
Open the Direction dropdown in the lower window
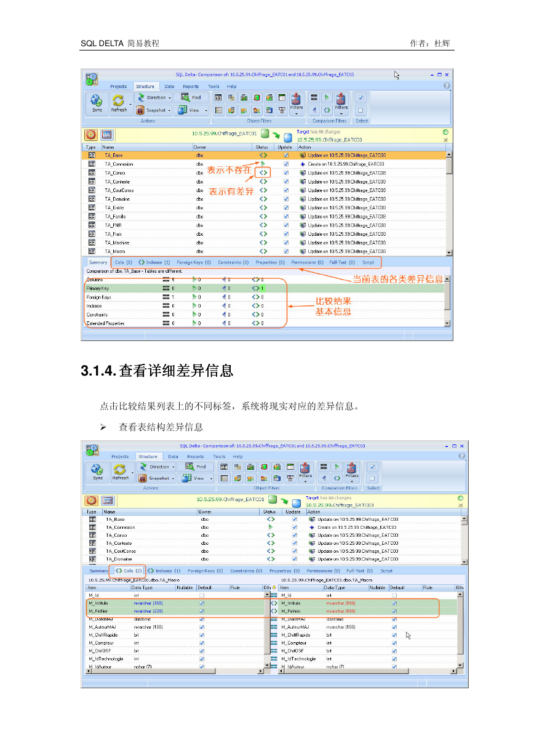[156, 467]
